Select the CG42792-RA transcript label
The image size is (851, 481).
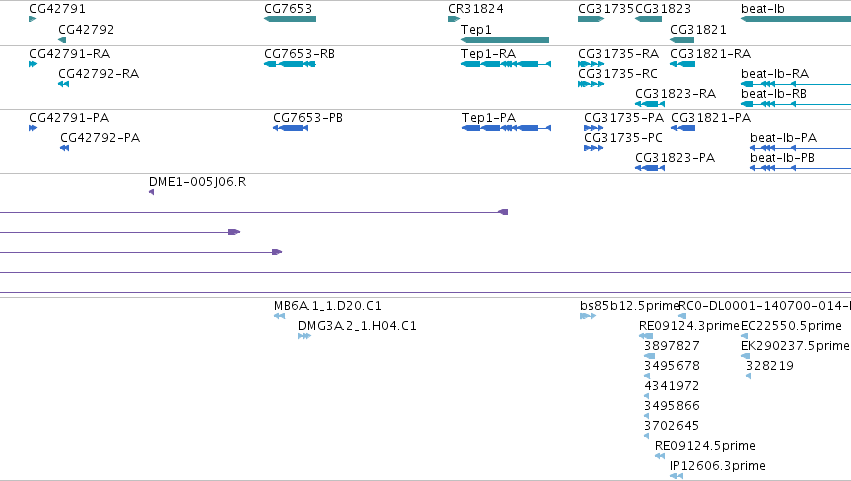pos(98,73)
